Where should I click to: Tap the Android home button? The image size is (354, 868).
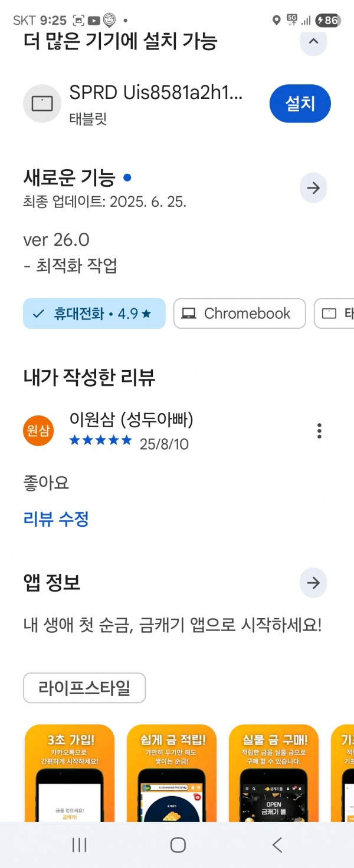tap(178, 845)
